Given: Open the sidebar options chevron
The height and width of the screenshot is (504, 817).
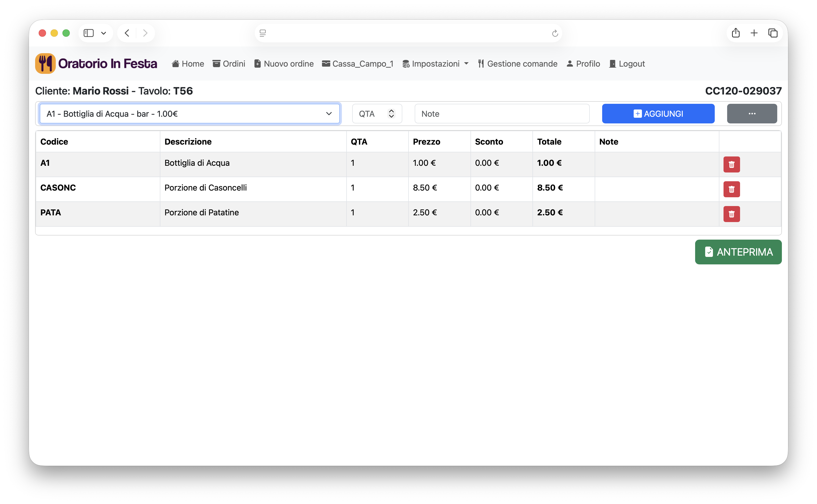Looking at the screenshot, I should coord(104,33).
